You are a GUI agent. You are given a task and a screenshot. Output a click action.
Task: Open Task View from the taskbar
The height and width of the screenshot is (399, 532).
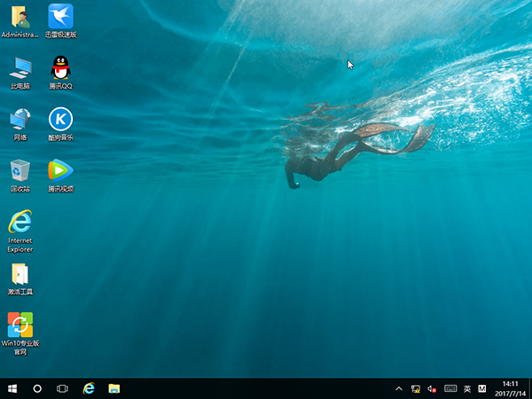[63, 388]
